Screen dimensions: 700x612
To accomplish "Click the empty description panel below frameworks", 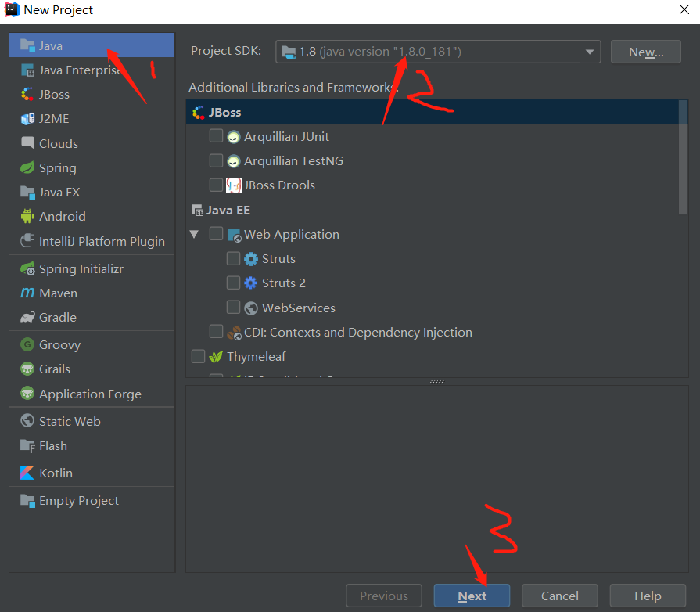I will [x=436, y=478].
